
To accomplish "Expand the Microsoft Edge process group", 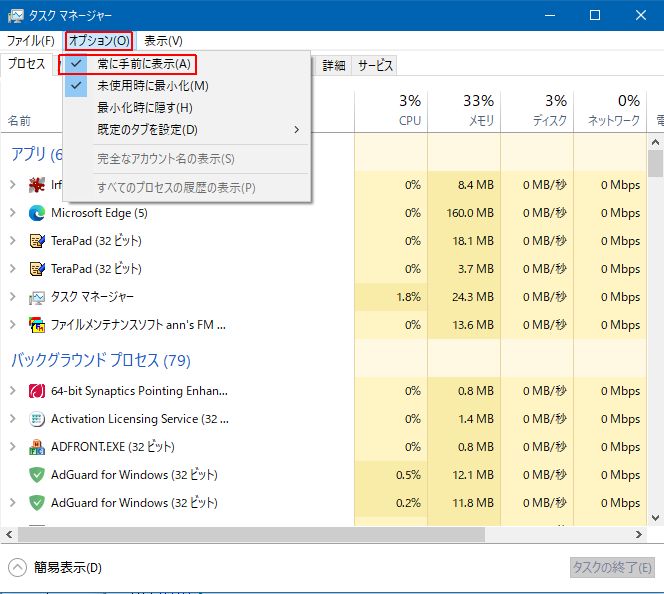I will pyautogui.click(x=12, y=213).
